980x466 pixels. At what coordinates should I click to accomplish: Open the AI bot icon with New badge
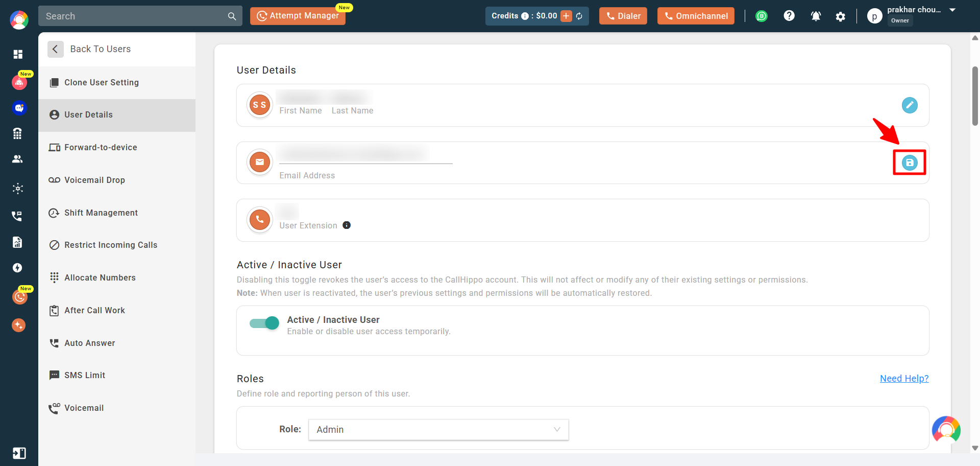coord(19,82)
